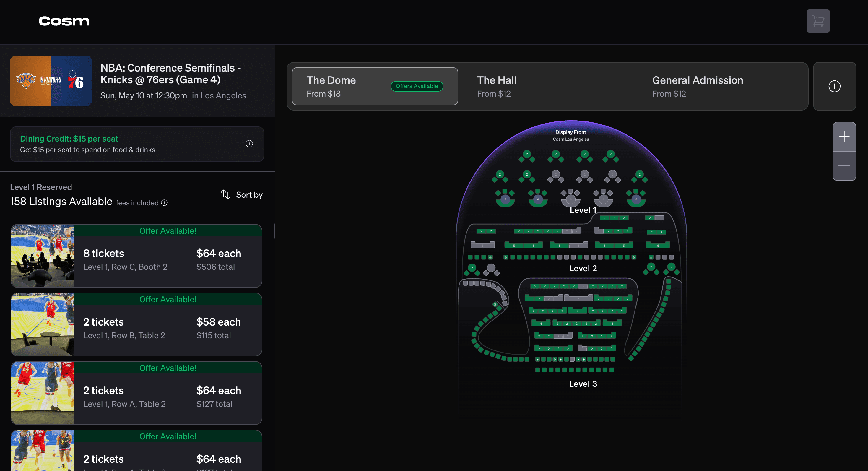Open the Row C Booth 2 seat view thumbnail
The width and height of the screenshot is (868, 471).
pos(43,256)
